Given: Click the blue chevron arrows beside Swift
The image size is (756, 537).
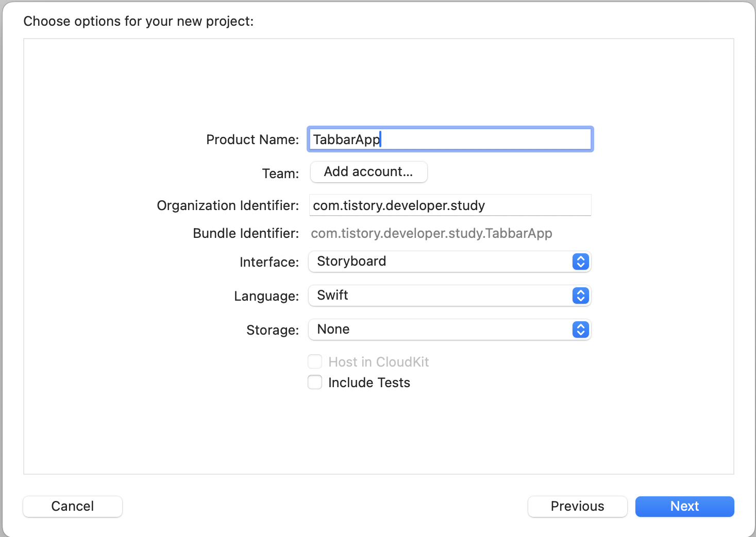Looking at the screenshot, I should (x=580, y=296).
